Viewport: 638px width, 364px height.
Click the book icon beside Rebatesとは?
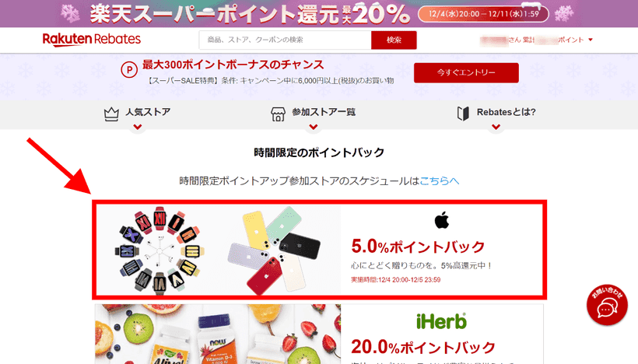[463, 114]
